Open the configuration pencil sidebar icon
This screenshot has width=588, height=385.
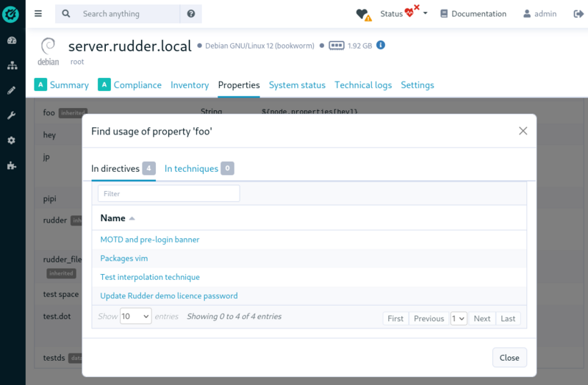coord(12,90)
